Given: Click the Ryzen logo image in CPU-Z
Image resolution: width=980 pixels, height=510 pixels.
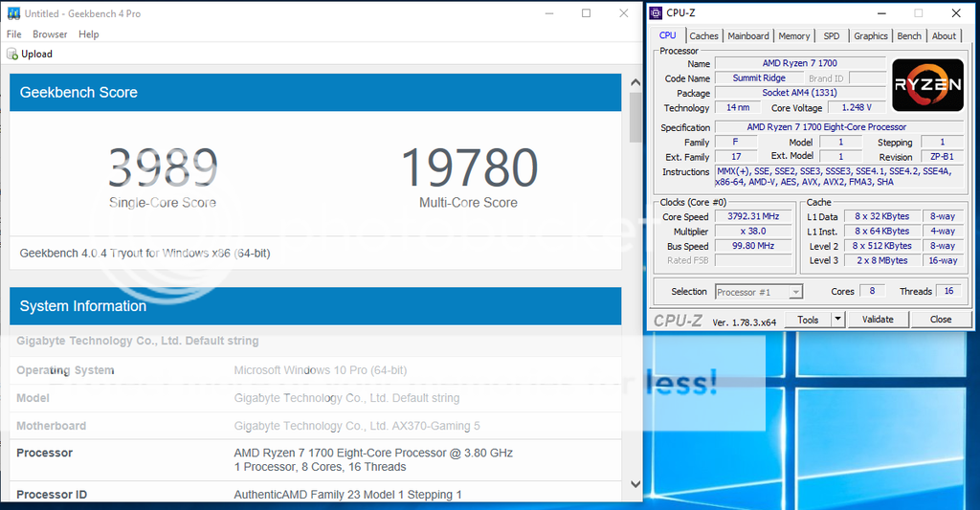Looking at the screenshot, I should 926,84.
